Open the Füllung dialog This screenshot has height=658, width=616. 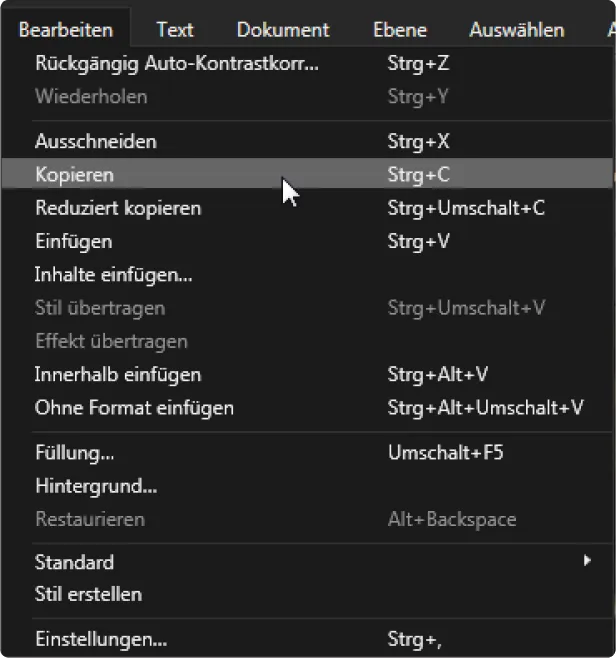point(75,453)
